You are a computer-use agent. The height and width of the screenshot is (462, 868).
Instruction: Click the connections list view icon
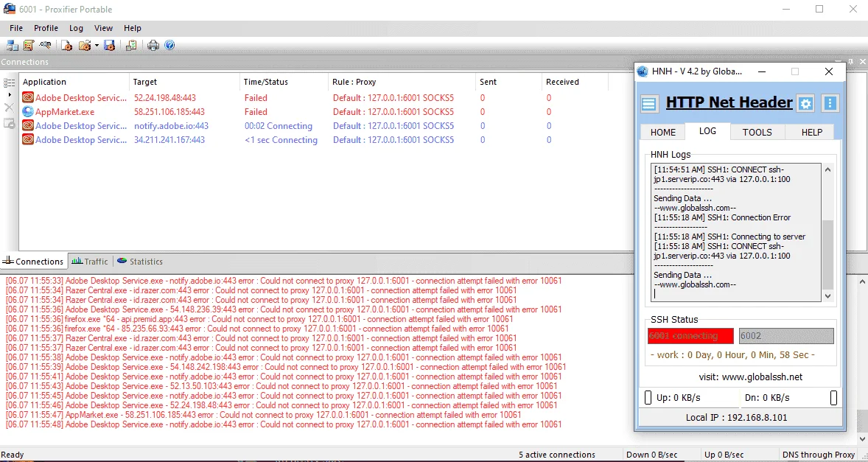[10, 83]
